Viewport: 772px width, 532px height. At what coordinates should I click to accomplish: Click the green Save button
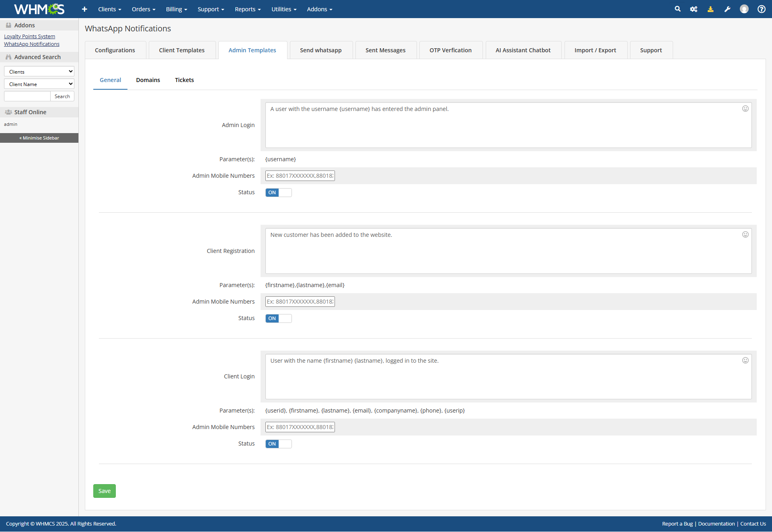pyautogui.click(x=105, y=491)
